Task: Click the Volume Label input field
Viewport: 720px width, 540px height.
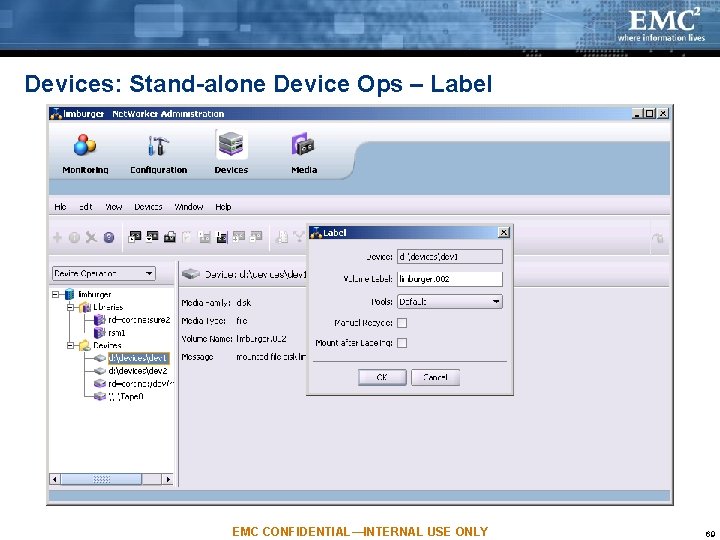Action: (x=450, y=279)
